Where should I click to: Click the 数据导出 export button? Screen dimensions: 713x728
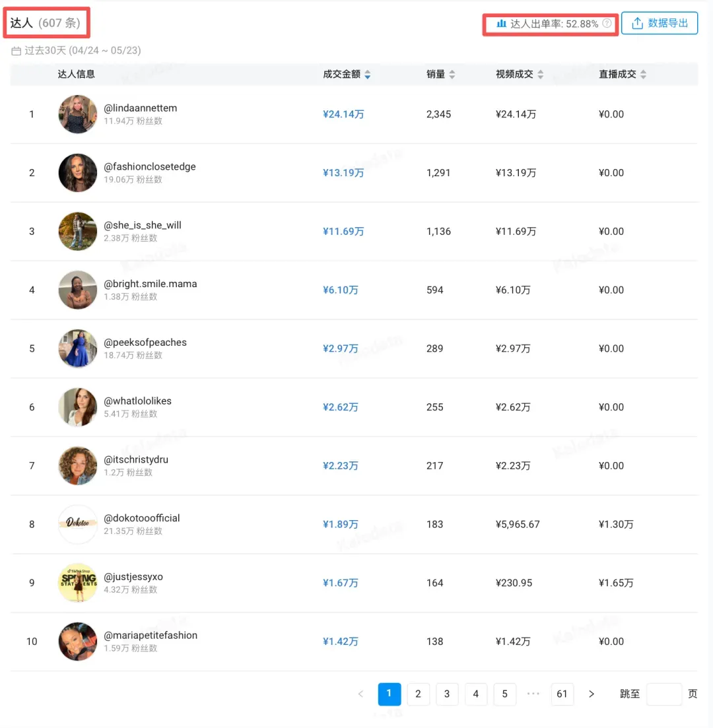[660, 23]
